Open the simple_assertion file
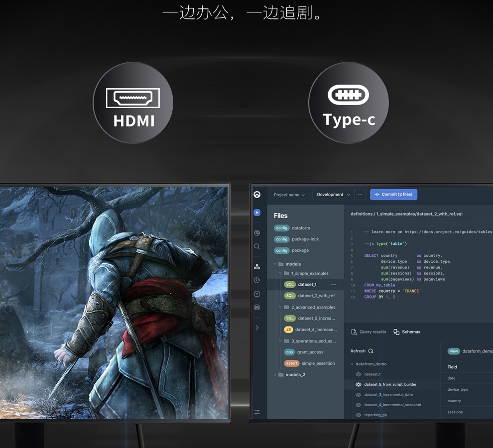Viewport: 493px width, 448px height. pyautogui.click(x=309, y=363)
